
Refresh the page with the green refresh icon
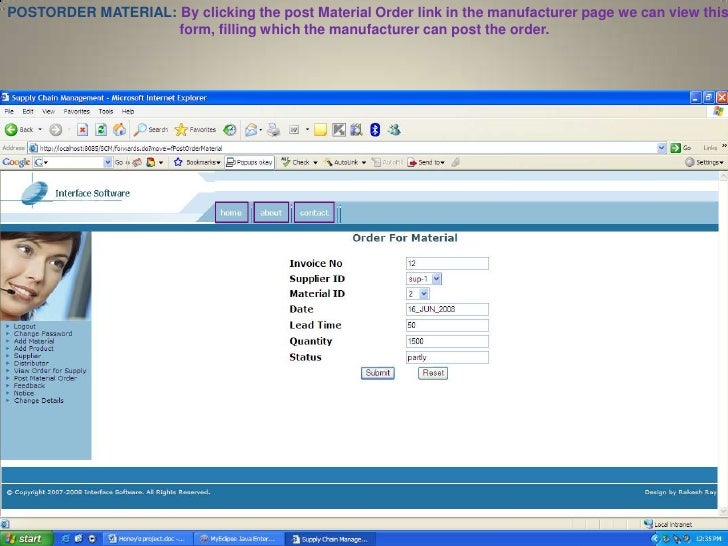click(101, 130)
